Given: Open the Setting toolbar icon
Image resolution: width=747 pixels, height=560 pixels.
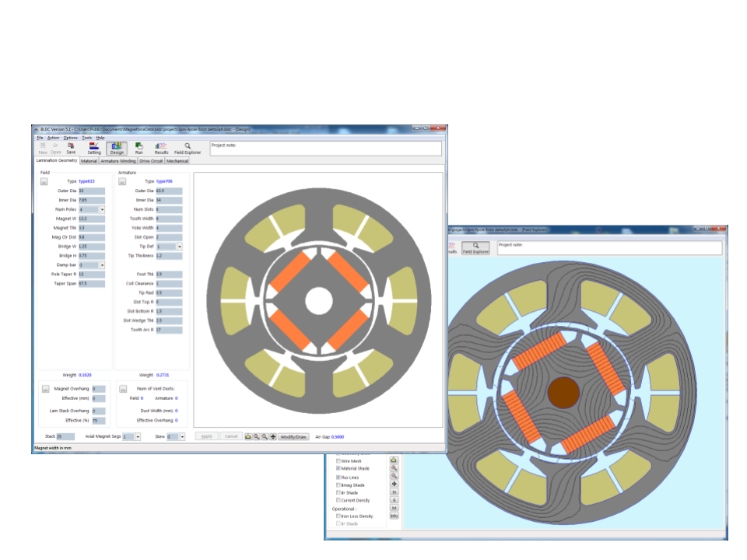Looking at the screenshot, I should [x=93, y=148].
